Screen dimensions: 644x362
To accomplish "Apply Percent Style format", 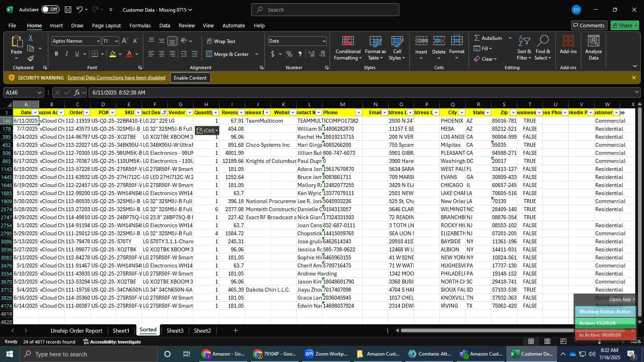I will (x=289, y=54).
